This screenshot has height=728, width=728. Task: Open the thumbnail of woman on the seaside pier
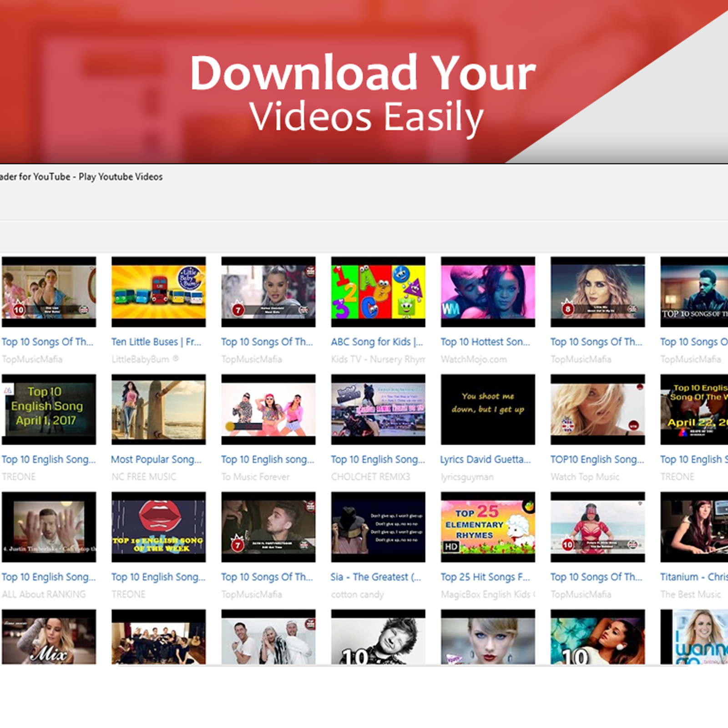[158, 409]
